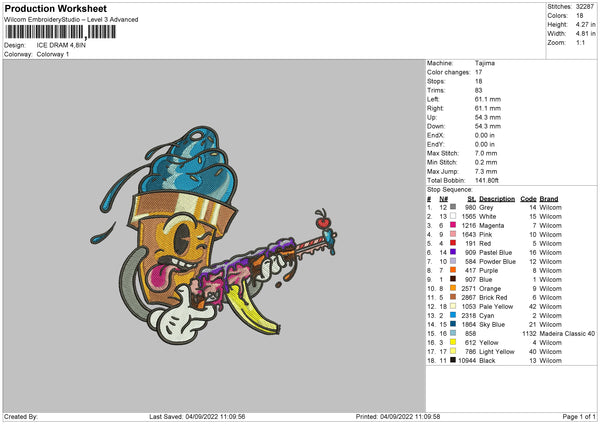Click the stitch count 10944 in the Black row
This screenshot has height=424, width=600.
coord(467,361)
